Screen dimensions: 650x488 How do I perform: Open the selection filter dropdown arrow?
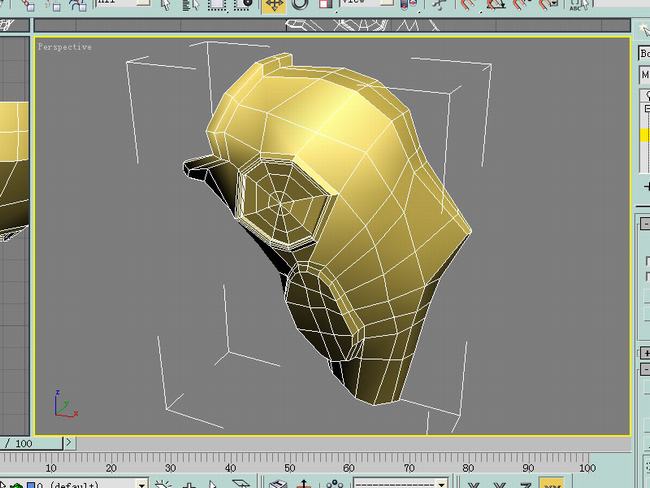click(x=144, y=2)
